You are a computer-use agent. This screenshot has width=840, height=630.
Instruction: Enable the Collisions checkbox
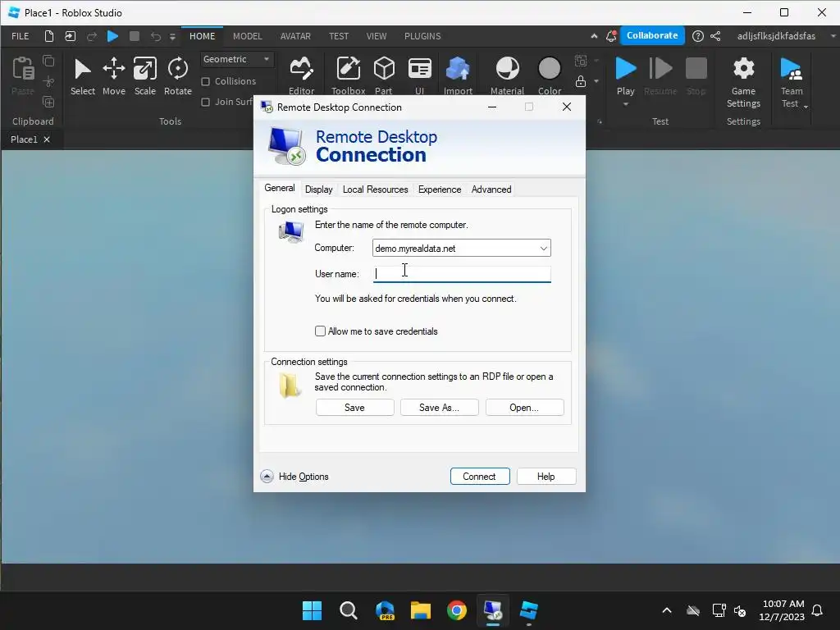[x=205, y=81]
